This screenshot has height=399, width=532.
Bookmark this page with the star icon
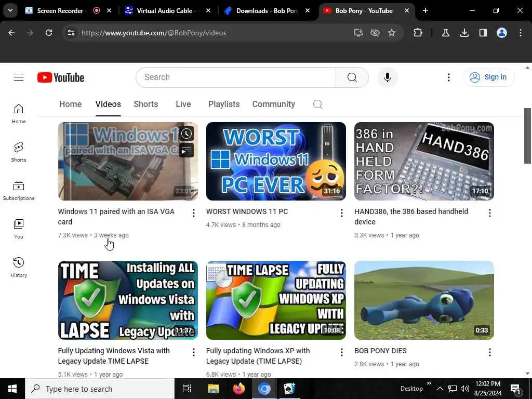click(392, 33)
